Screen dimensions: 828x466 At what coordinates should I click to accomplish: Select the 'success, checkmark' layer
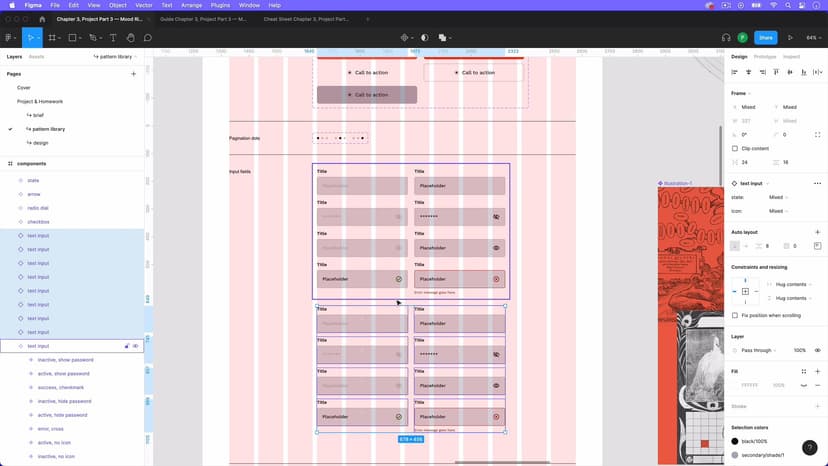(x=61, y=387)
